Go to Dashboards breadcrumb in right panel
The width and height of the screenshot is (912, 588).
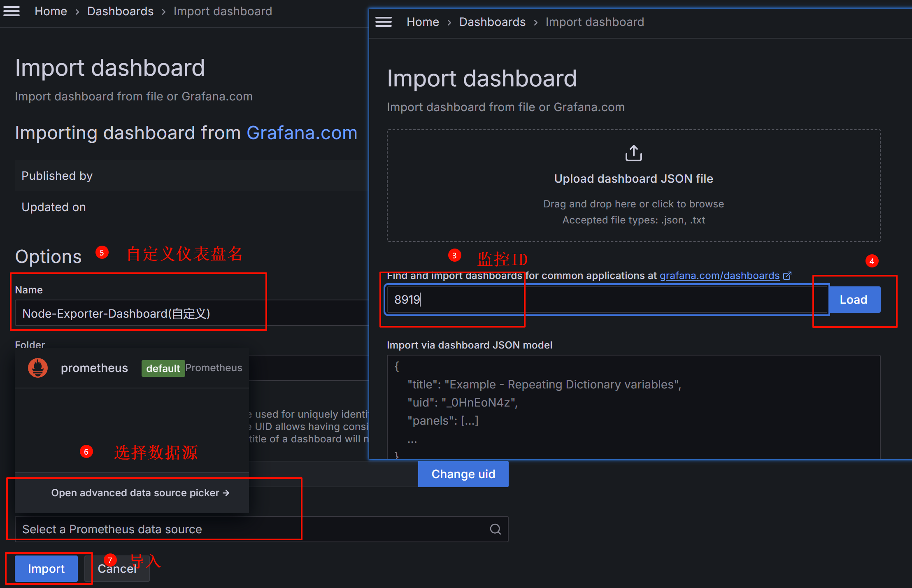tap(492, 22)
